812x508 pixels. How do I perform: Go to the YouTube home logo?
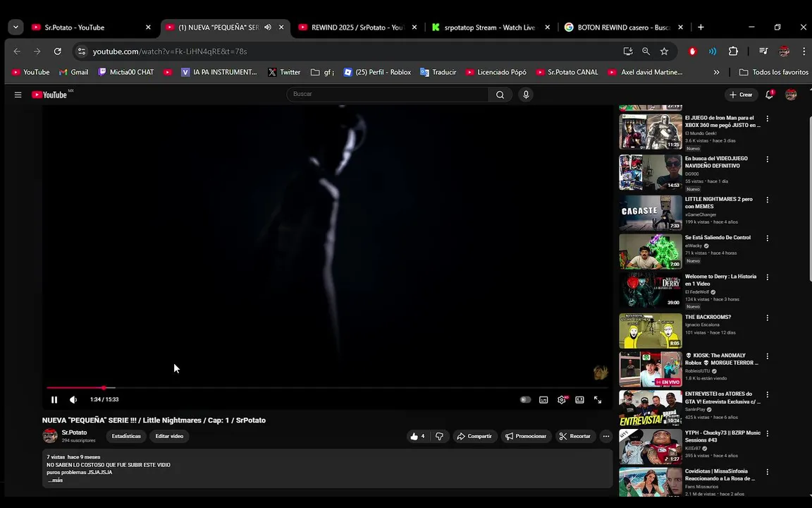coord(50,95)
